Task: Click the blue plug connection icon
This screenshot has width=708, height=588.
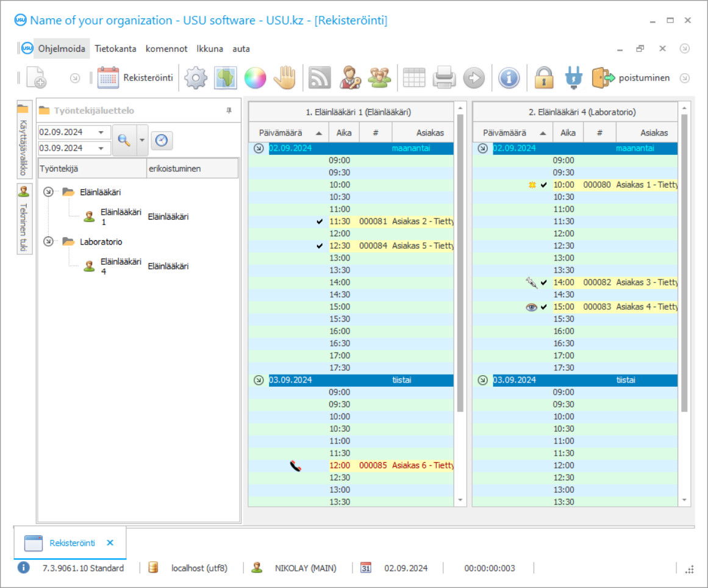Action: click(x=573, y=77)
